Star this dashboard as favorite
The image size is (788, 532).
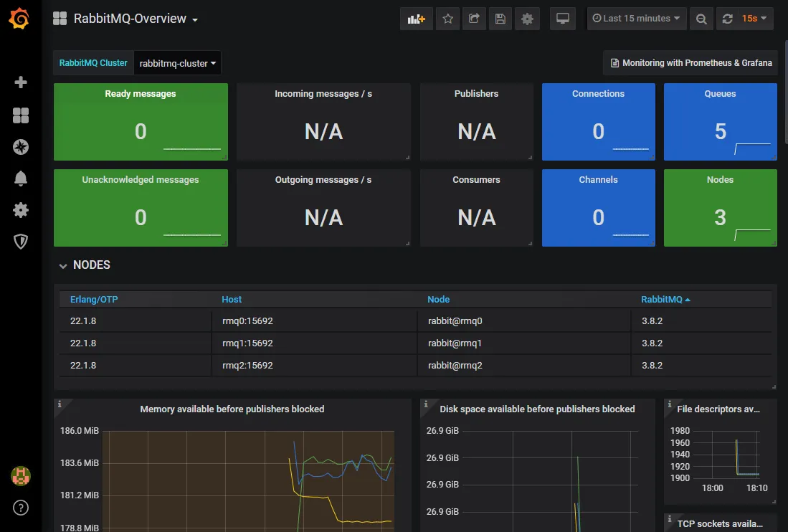point(448,19)
